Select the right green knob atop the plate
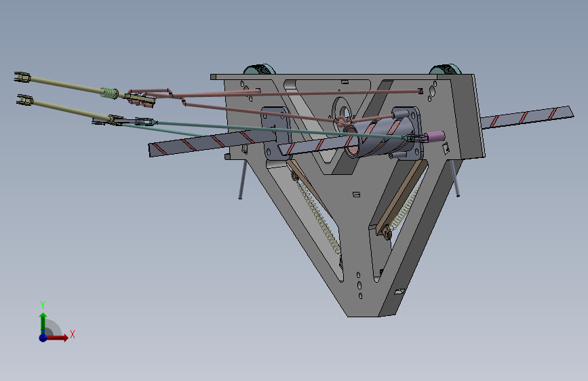This screenshot has width=588, height=381. point(445,69)
